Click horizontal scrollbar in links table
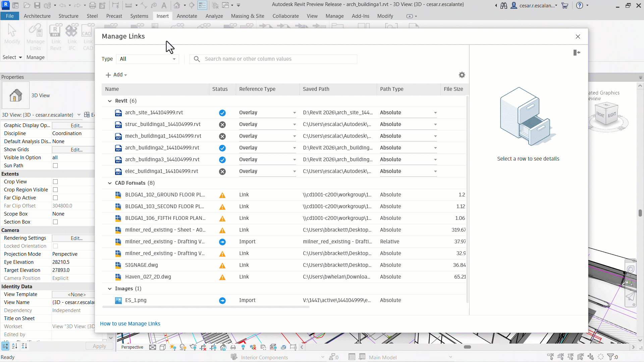The image size is (644, 362). click(x=206, y=307)
